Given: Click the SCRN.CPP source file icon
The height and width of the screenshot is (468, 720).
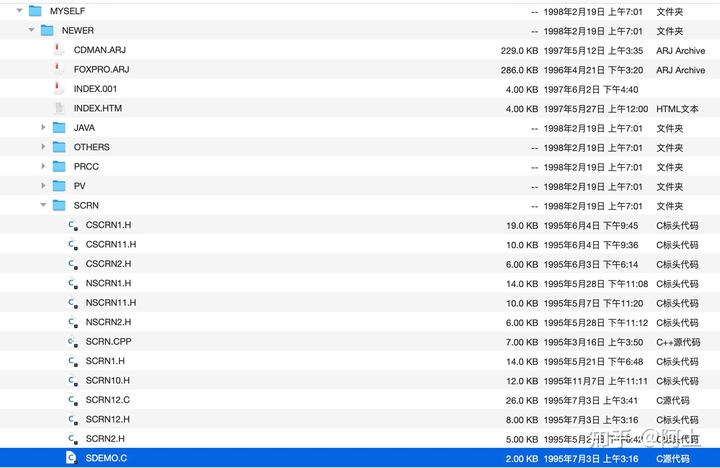Looking at the screenshot, I should click(71, 342).
